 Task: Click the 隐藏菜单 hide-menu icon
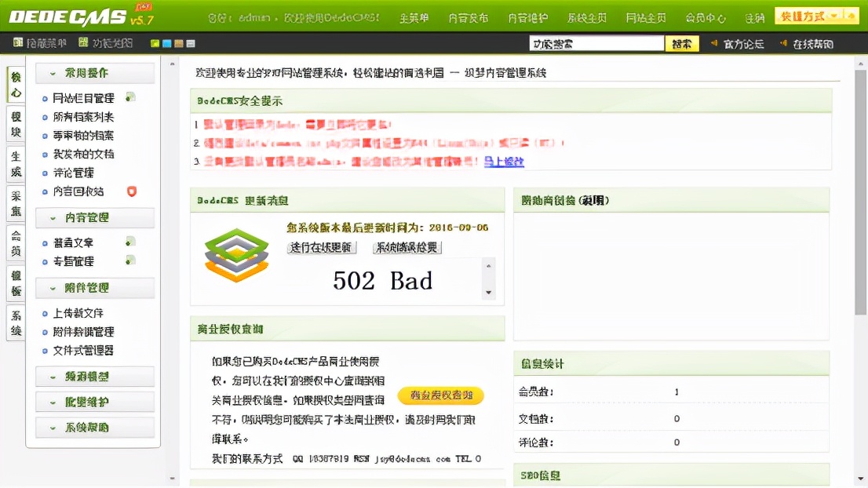click(18, 42)
